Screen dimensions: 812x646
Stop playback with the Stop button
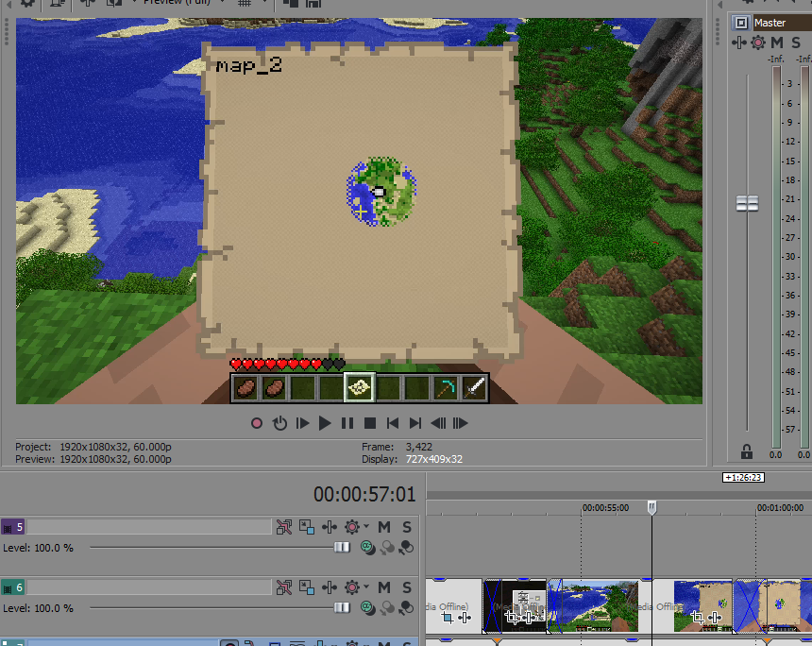(x=370, y=423)
